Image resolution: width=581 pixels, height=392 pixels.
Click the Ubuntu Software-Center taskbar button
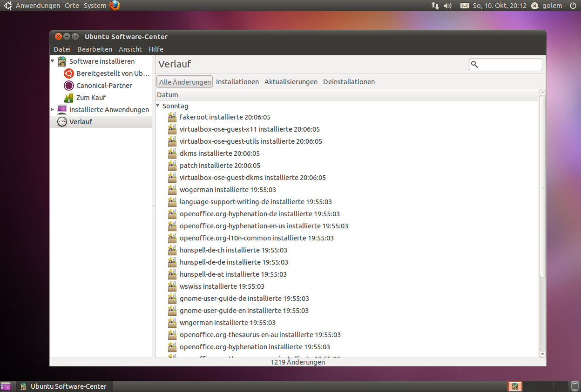point(63,386)
